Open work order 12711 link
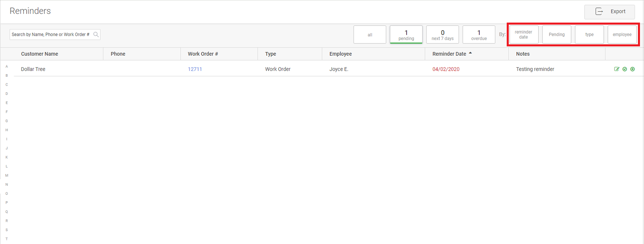644x244 pixels. 195,69
